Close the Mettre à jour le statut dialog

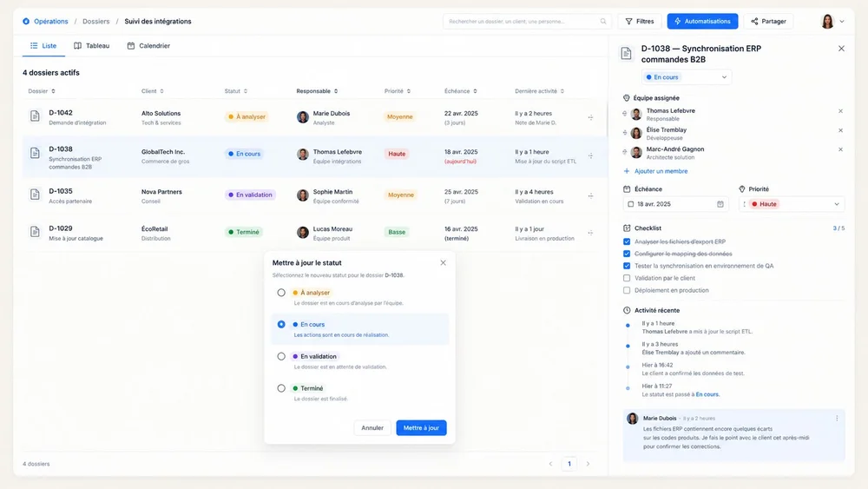click(443, 262)
